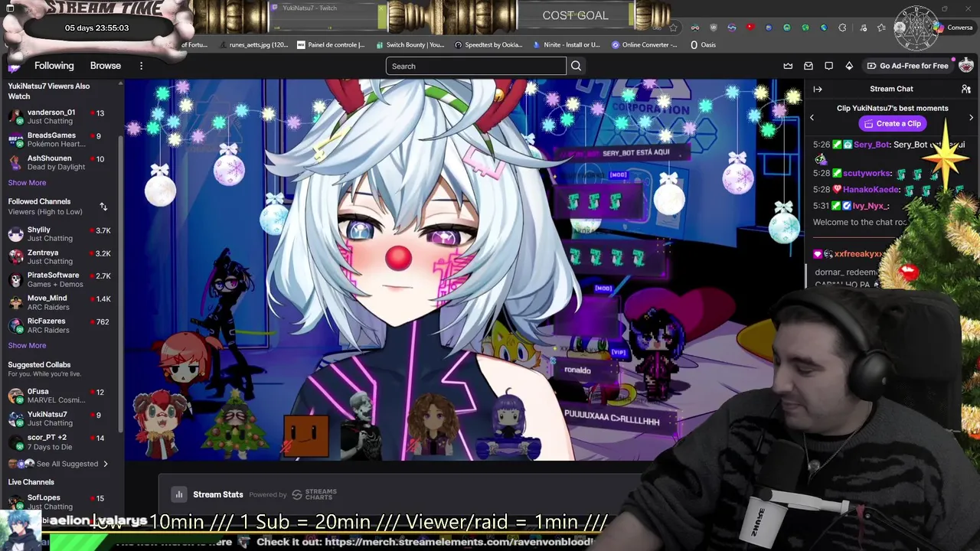The width and height of the screenshot is (980, 551).
Task: Open the notifications inbox icon
Action: pos(808,66)
